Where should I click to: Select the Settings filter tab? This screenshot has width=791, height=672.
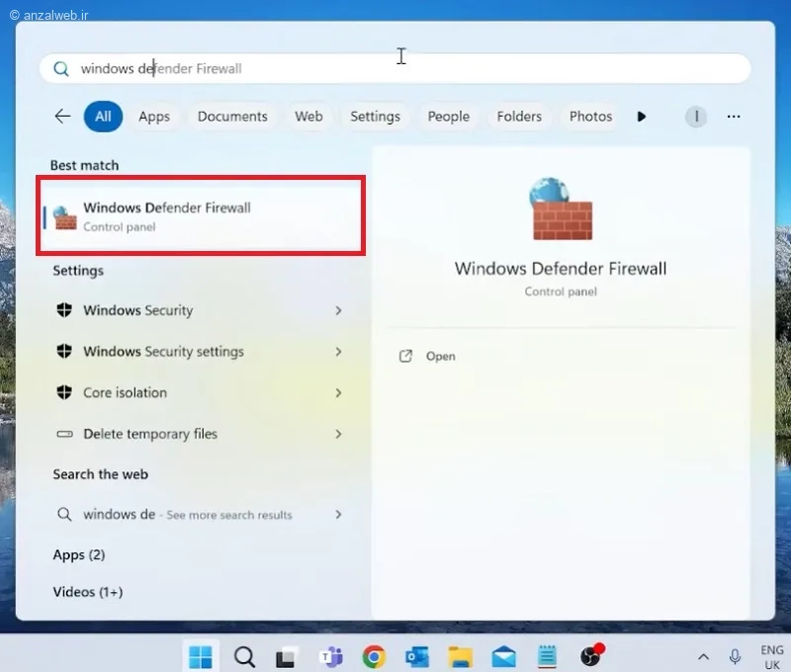pyautogui.click(x=376, y=117)
